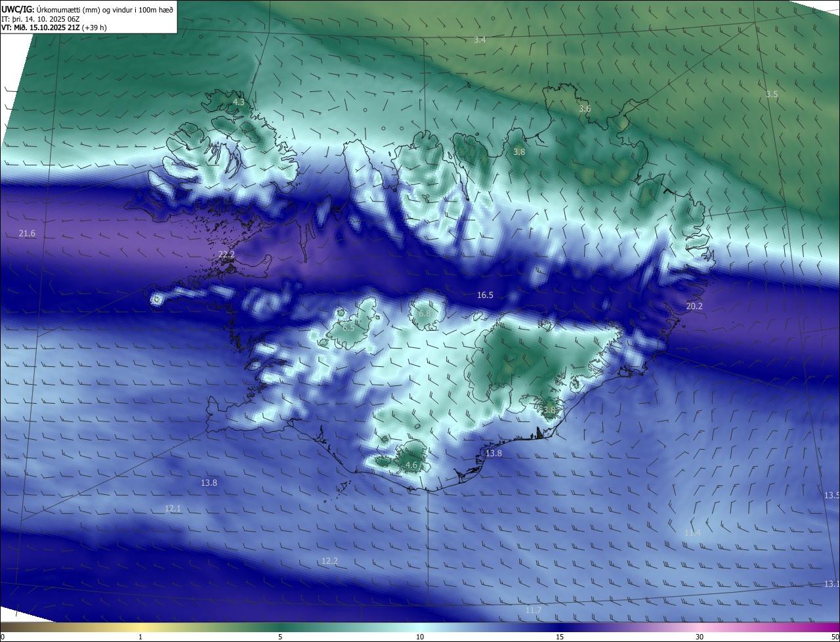
Task: Click the 4.3 value over the Westfjords
Action: point(239,102)
